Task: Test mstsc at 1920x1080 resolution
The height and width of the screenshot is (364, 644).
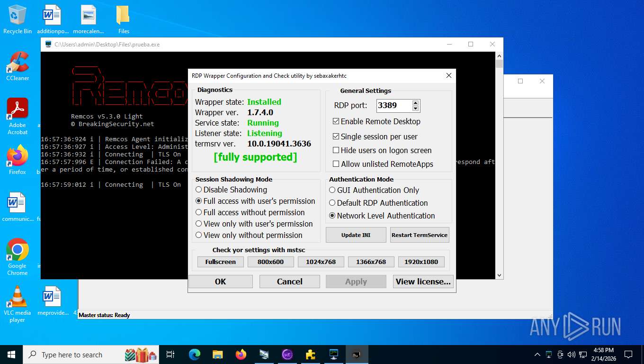Action: (x=421, y=262)
